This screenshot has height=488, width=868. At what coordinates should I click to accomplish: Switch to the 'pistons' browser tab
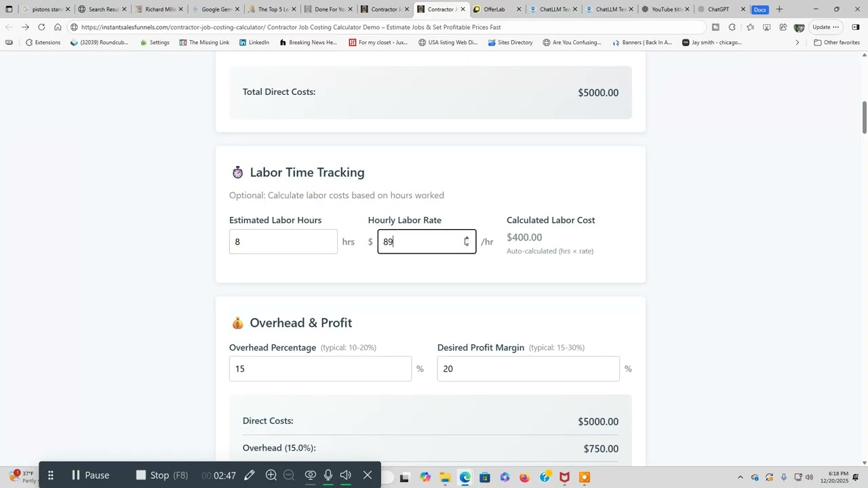(46, 9)
